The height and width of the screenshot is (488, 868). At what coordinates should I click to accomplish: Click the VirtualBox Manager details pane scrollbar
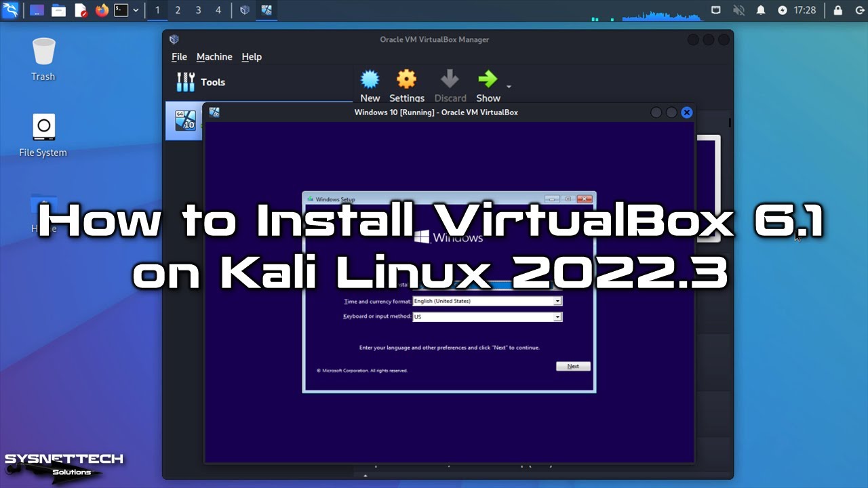click(730, 123)
